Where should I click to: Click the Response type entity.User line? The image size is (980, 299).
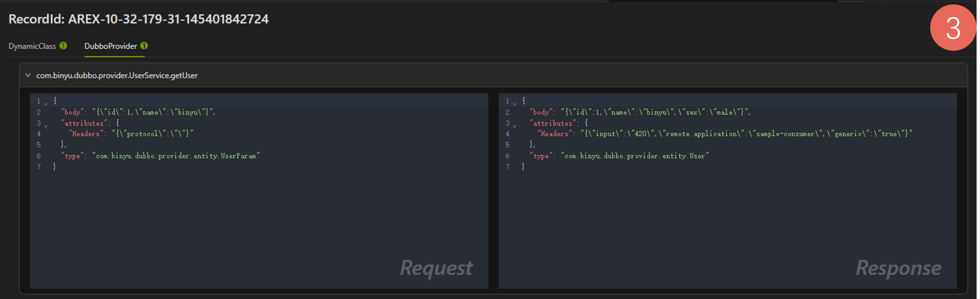point(619,156)
